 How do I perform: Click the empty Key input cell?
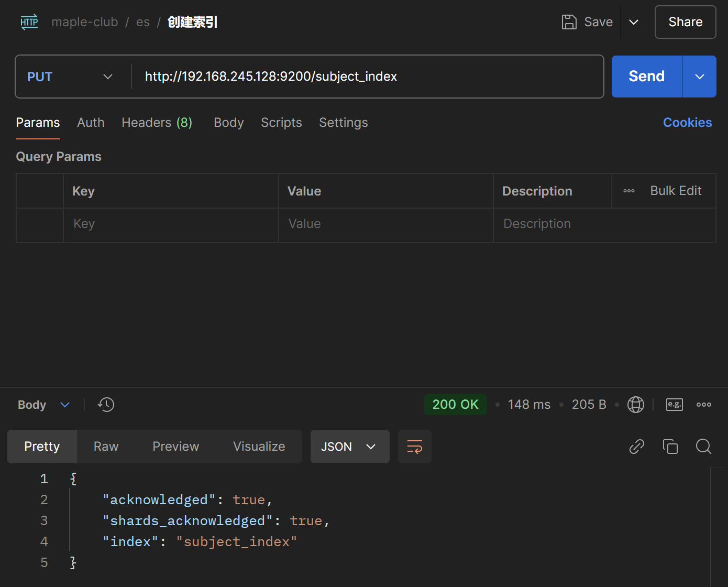tap(171, 225)
